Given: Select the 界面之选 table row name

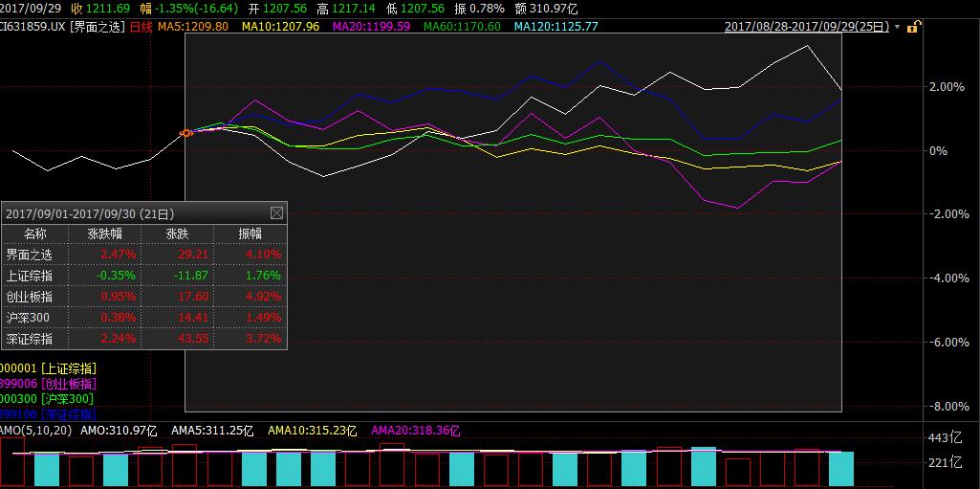Looking at the screenshot, I should coord(30,255).
